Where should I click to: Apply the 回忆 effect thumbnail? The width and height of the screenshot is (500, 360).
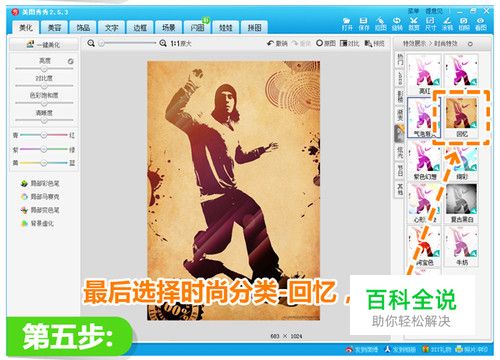tap(462, 117)
